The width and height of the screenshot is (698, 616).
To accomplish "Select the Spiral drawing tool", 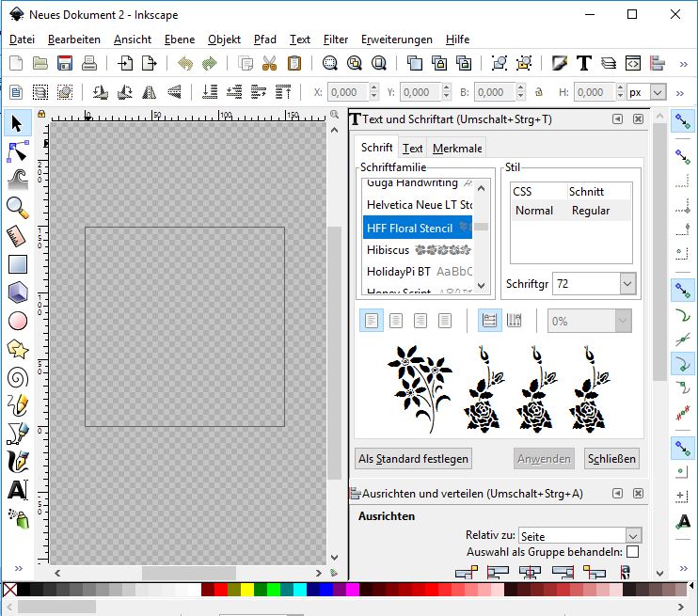I will point(17,377).
